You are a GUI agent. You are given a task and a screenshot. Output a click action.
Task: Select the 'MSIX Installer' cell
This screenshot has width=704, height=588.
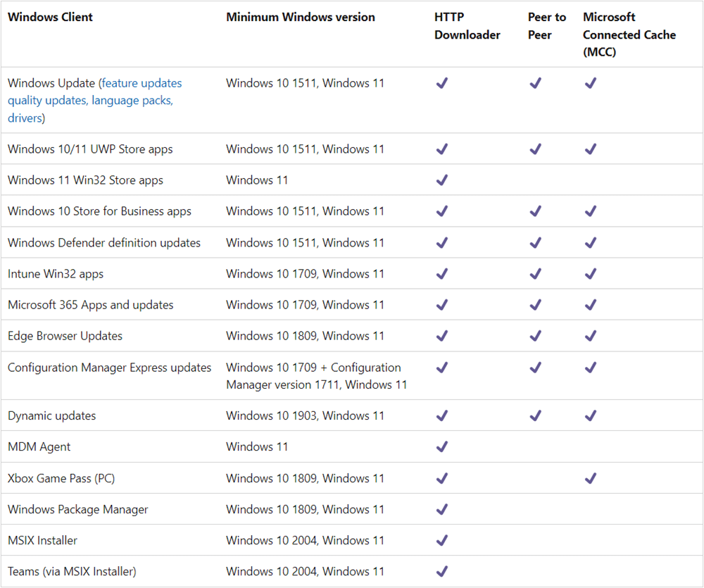click(x=42, y=540)
